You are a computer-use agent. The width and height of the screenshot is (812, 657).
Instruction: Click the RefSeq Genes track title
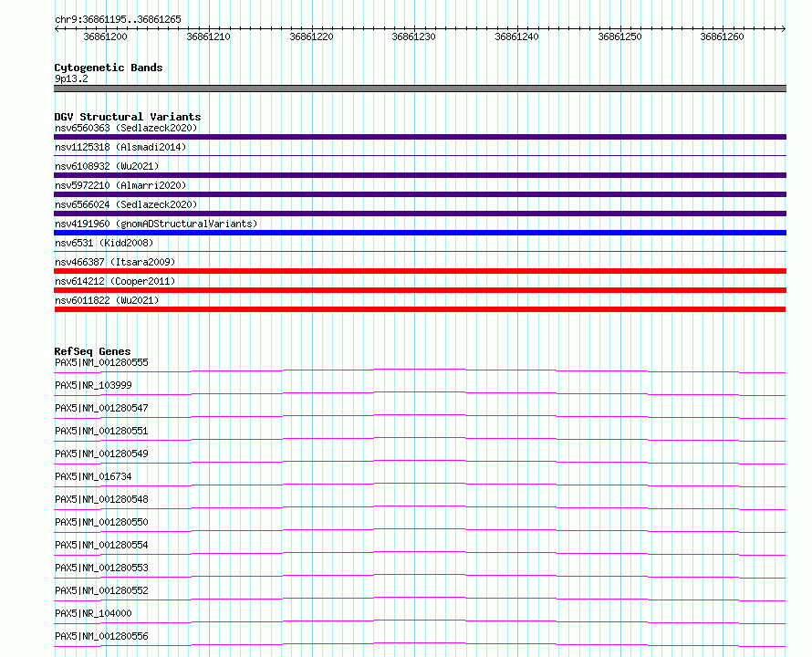pyautogui.click(x=92, y=351)
